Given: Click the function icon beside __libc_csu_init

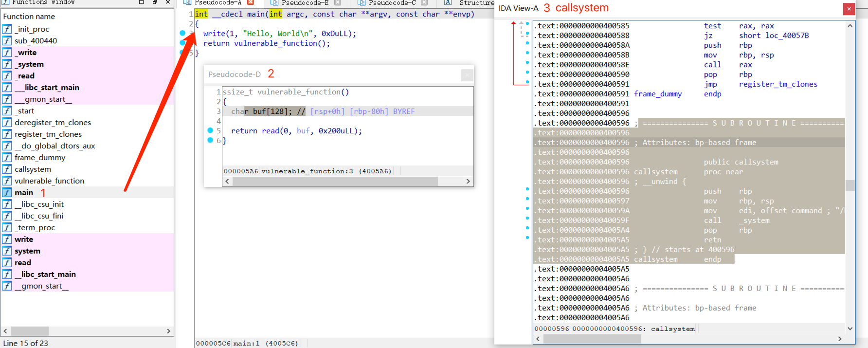Looking at the screenshot, I should pyautogui.click(x=7, y=204).
